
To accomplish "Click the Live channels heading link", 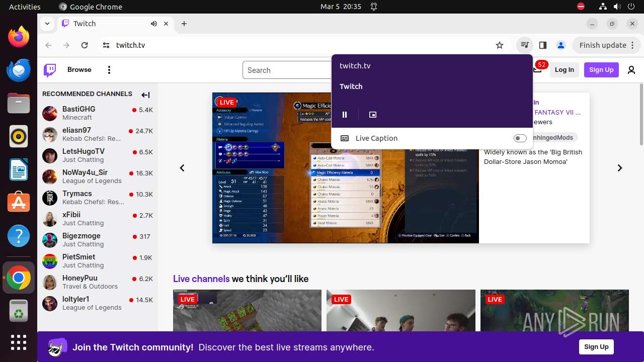I will tap(201, 279).
